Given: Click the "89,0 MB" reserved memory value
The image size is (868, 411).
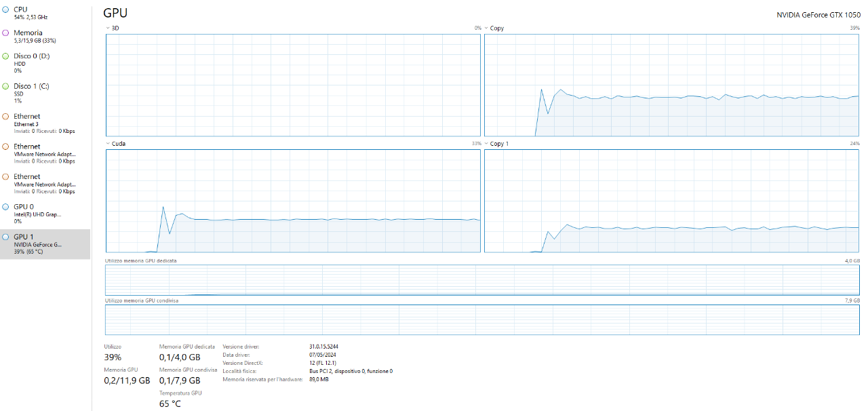Looking at the screenshot, I should (319, 379).
